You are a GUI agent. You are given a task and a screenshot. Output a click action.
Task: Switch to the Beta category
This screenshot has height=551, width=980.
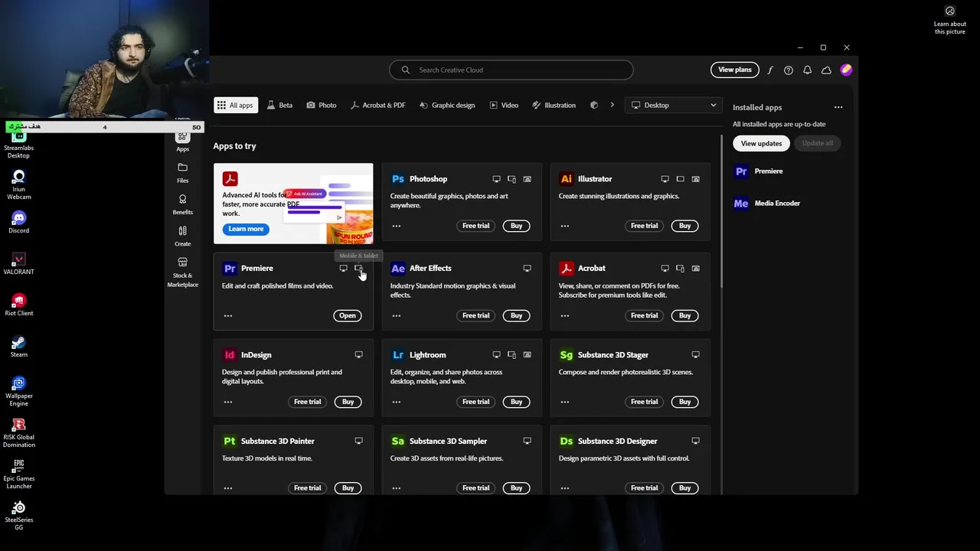pyautogui.click(x=279, y=106)
